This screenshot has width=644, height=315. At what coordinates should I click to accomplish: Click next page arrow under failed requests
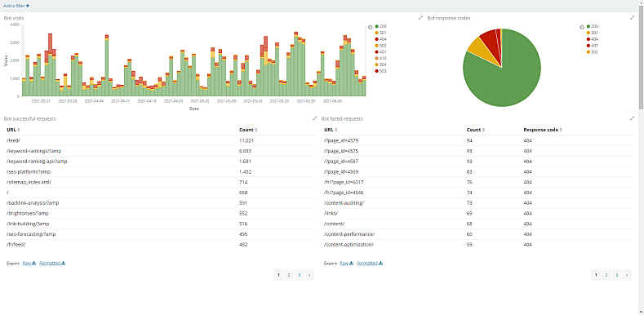click(627, 275)
